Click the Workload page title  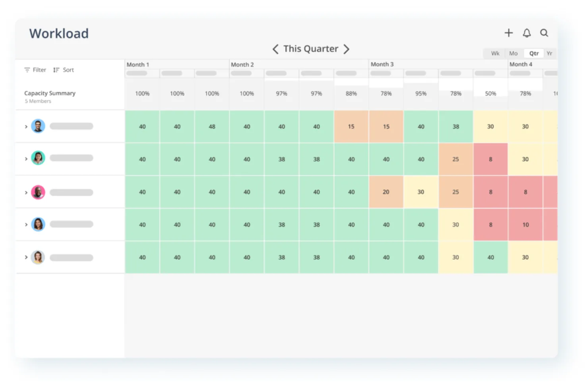59,33
